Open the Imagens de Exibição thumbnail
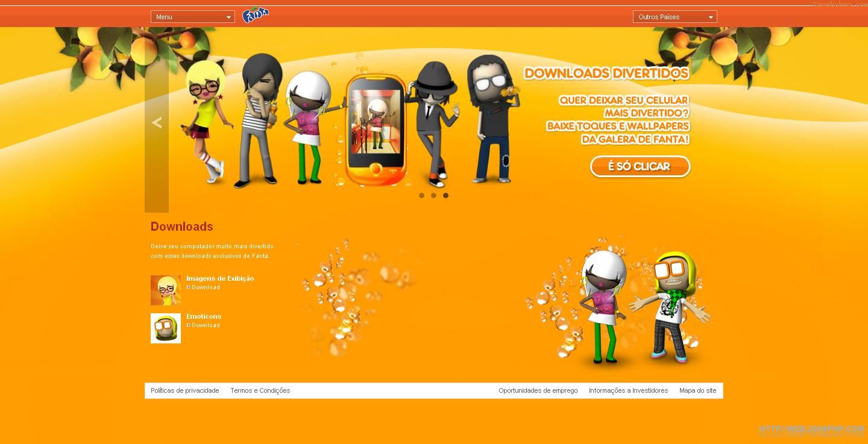 pos(166,290)
